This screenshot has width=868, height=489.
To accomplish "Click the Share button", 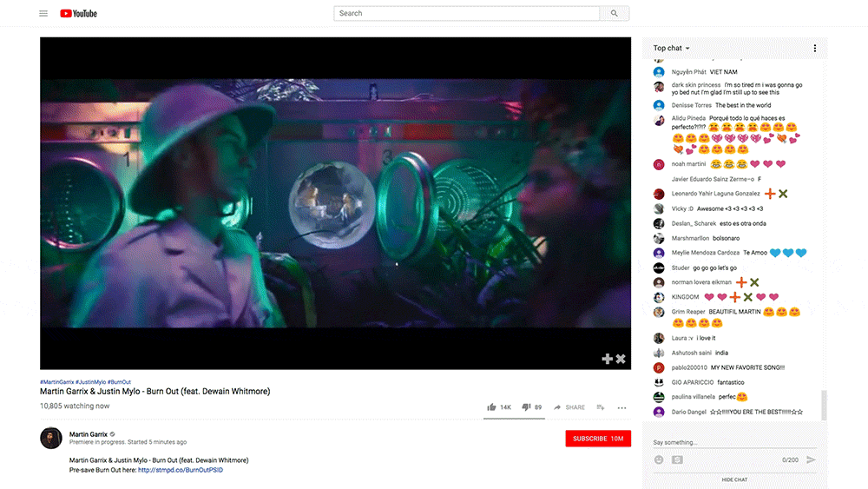I will click(x=569, y=406).
